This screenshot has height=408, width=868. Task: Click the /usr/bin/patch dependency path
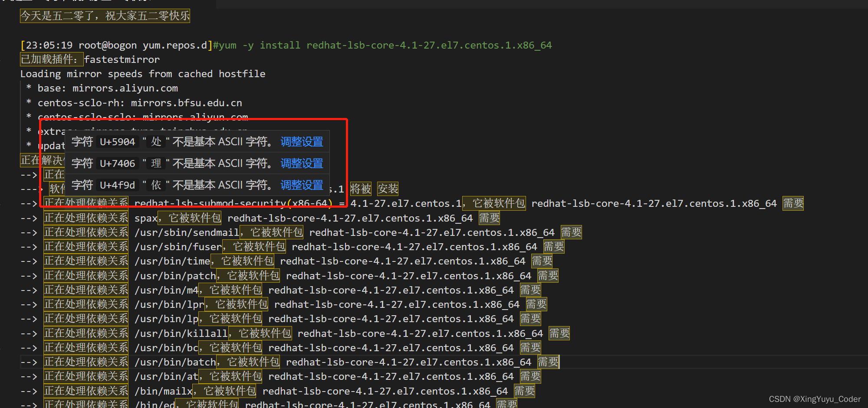(x=175, y=276)
